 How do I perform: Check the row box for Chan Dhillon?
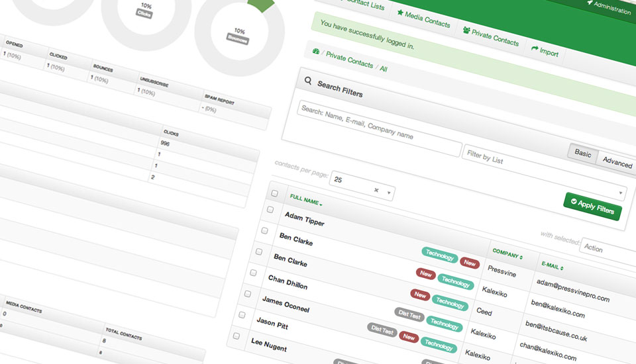pyautogui.click(x=253, y=273)
